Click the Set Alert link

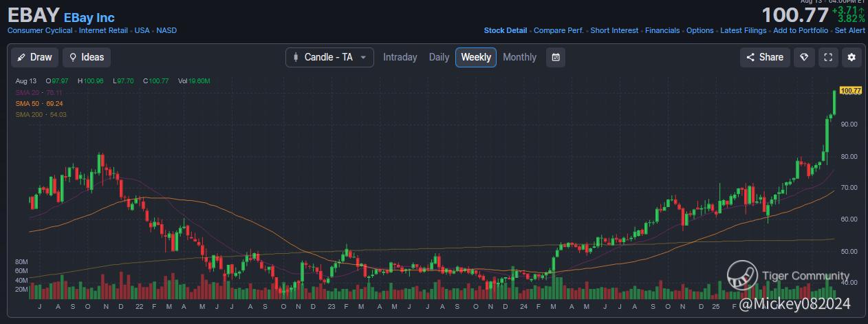[x=849, y=30]
